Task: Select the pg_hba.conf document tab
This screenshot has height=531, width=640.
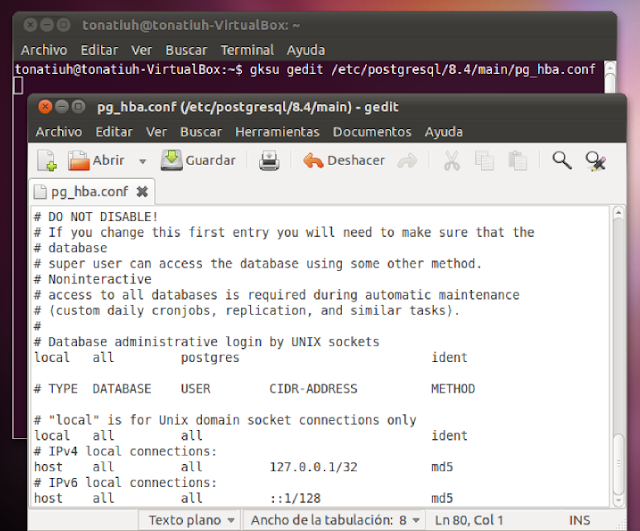Action: click(x=91, y=191)
